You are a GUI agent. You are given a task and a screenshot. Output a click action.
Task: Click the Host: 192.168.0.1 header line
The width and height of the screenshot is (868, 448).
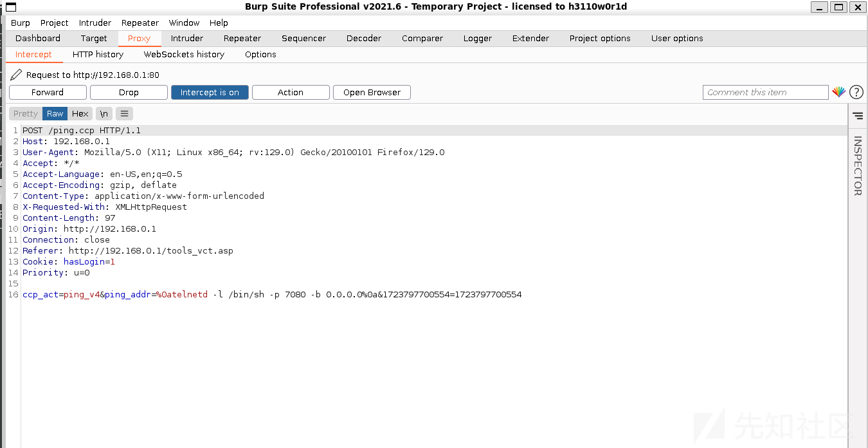point(66,142)
